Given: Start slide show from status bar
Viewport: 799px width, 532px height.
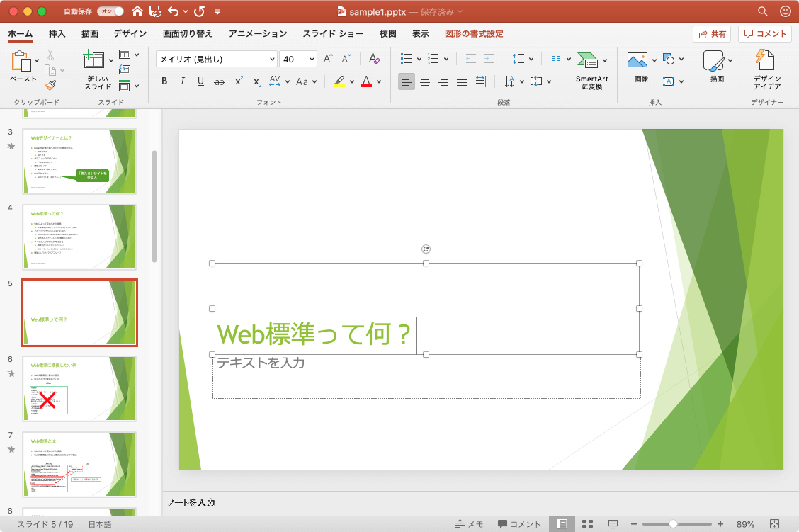Looking at the screenshot, I should tap(613, 523).
